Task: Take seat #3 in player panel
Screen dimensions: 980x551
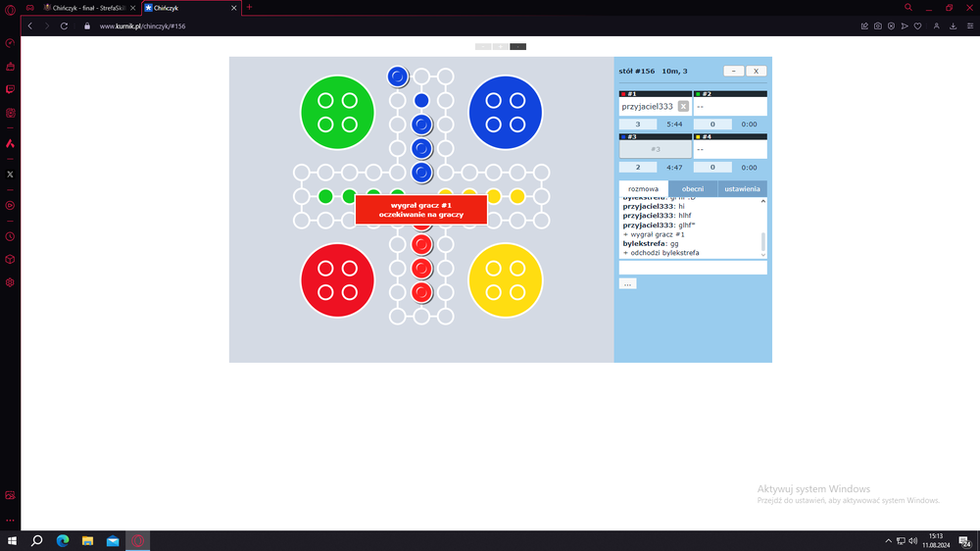Action: click(x=655, y=149)
